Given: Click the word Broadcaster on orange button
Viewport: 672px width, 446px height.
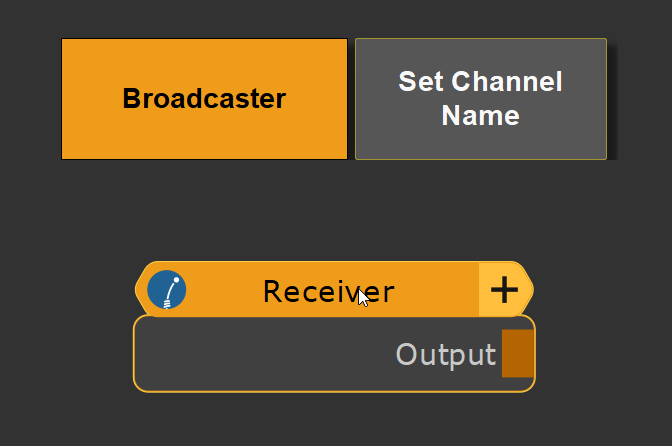Looking at the screenshot, I should pyautogui.click(x=204, y=99).
